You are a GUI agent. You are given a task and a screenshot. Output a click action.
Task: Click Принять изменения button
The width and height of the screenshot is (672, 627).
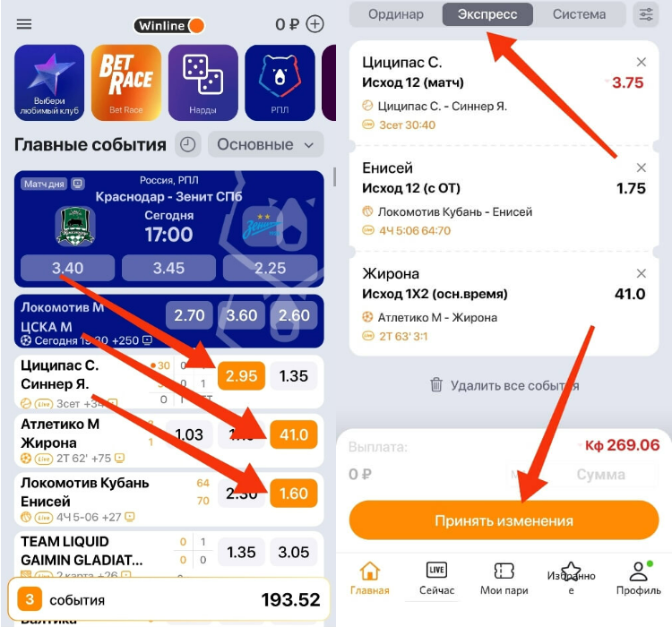pos(504,520)
